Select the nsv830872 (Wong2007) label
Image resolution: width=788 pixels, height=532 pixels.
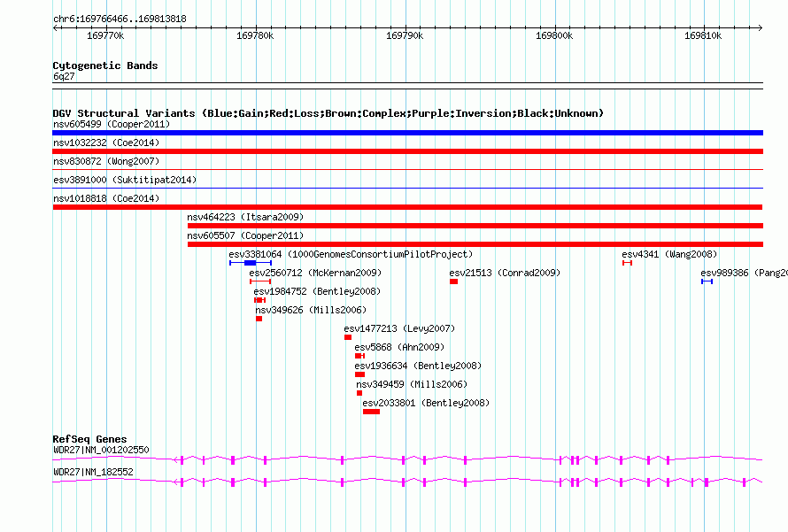coord(106,161)
